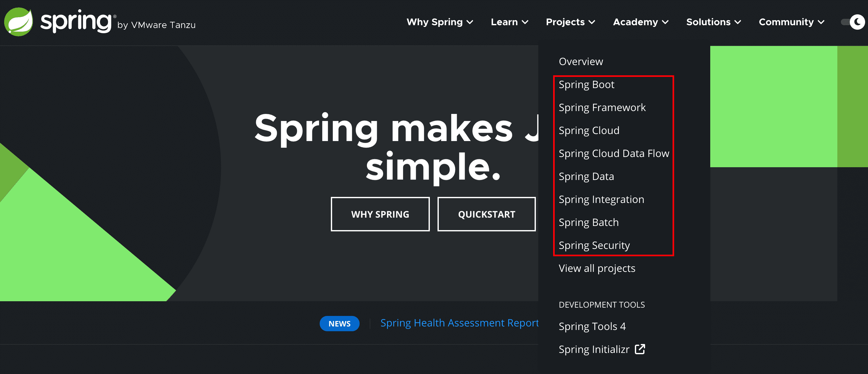
Task: Click the QUICKSTART button
Action: tap(486, 214)
